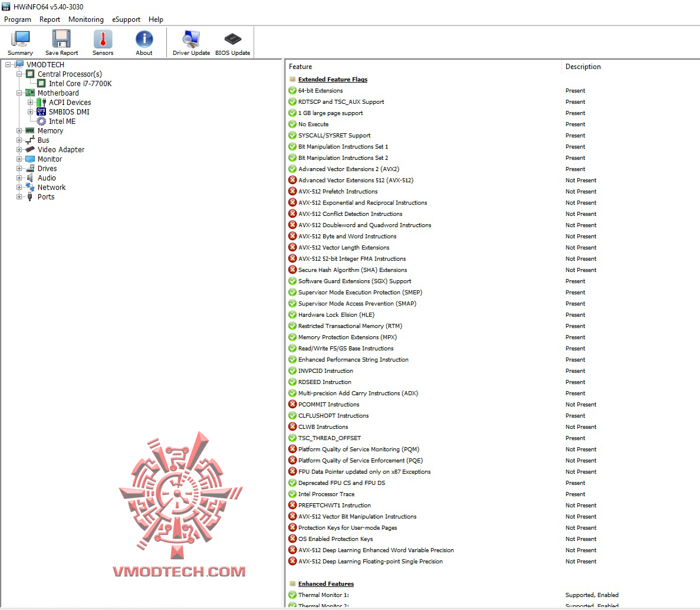The image size is (700, 610).
Task: Select the CLWB Instructions row
Action: coord(493,427)
